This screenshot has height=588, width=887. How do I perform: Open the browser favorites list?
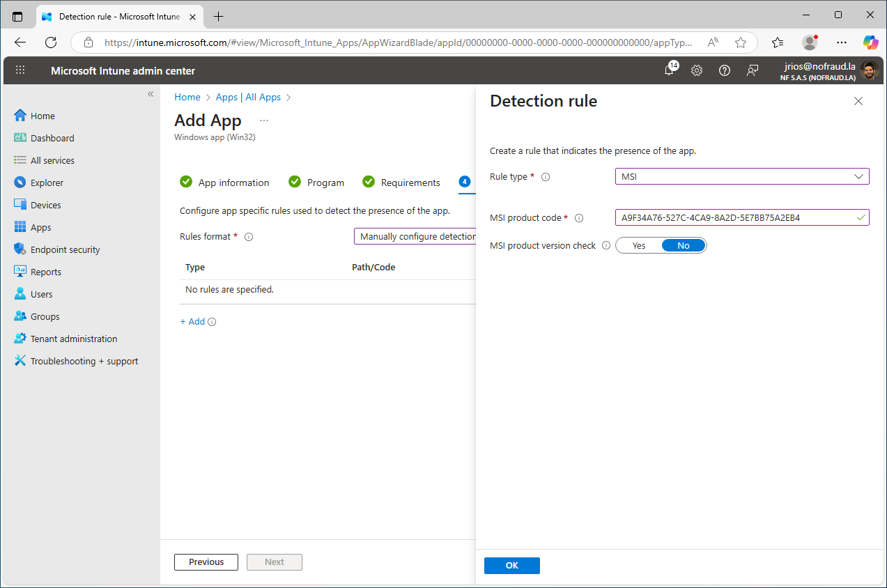coord(778,42)
